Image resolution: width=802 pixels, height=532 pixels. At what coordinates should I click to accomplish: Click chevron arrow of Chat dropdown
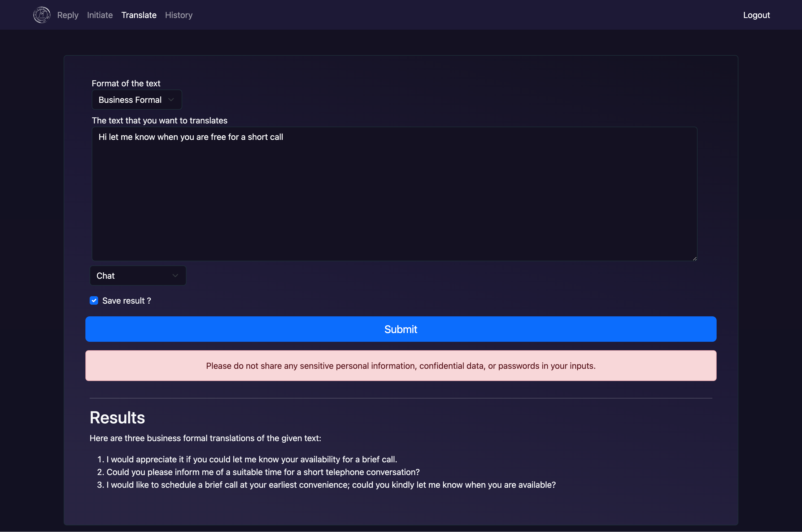(x=175, y=276)
